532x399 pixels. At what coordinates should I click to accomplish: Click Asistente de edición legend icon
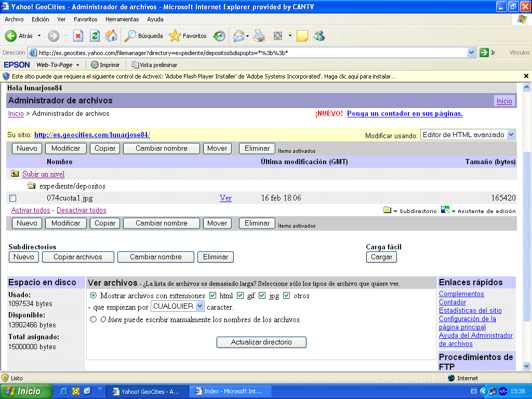coord(445,209)
